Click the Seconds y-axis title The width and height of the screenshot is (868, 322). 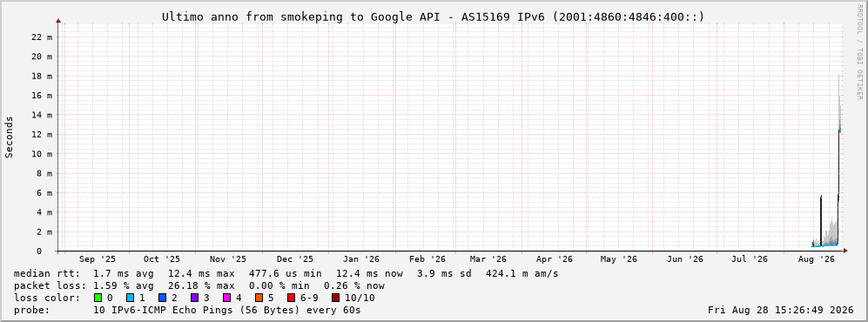10,137
